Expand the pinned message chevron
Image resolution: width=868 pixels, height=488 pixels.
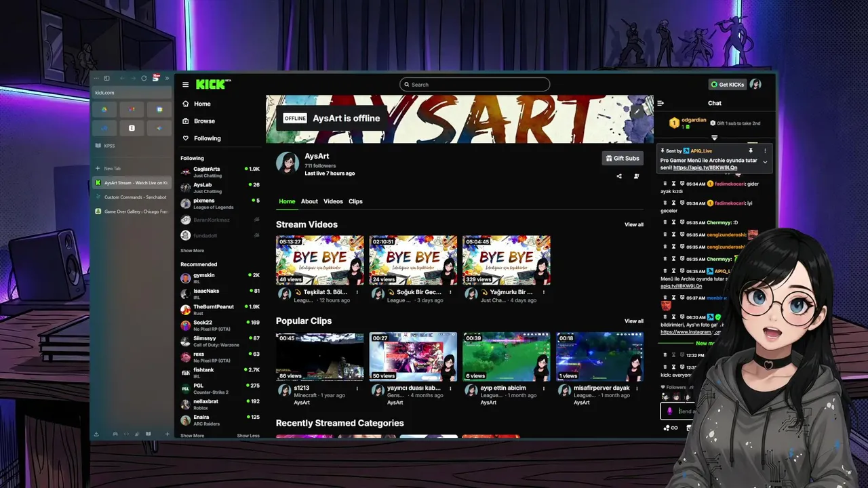pyautogui.click(x=765, y=162)
